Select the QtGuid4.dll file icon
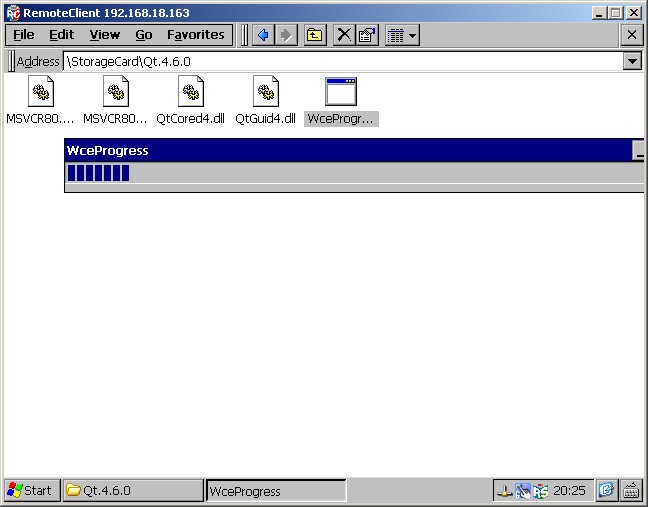 click(x=266, y=91)
